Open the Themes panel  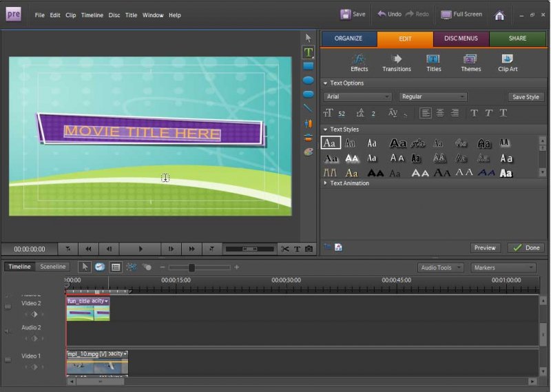[x=470, y=63]
